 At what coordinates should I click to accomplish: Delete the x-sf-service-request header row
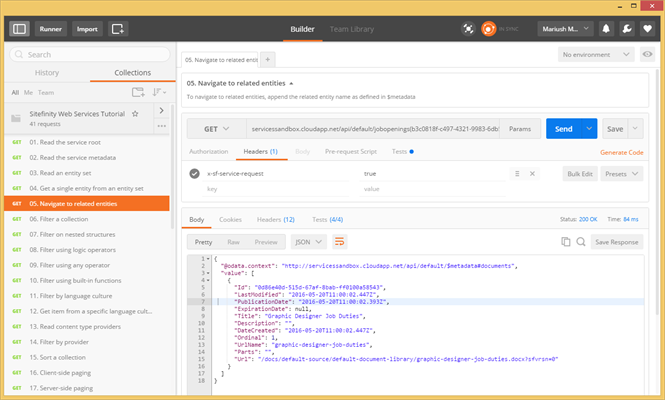[x=532, y=173]
